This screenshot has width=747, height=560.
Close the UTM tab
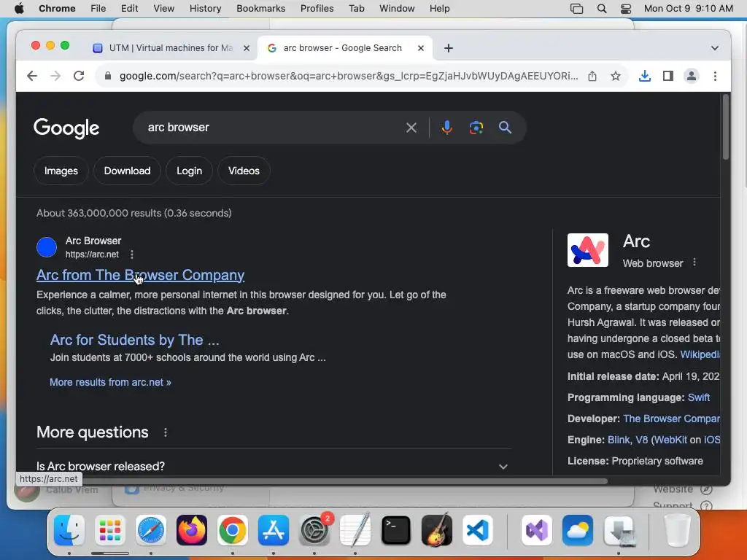247,48
